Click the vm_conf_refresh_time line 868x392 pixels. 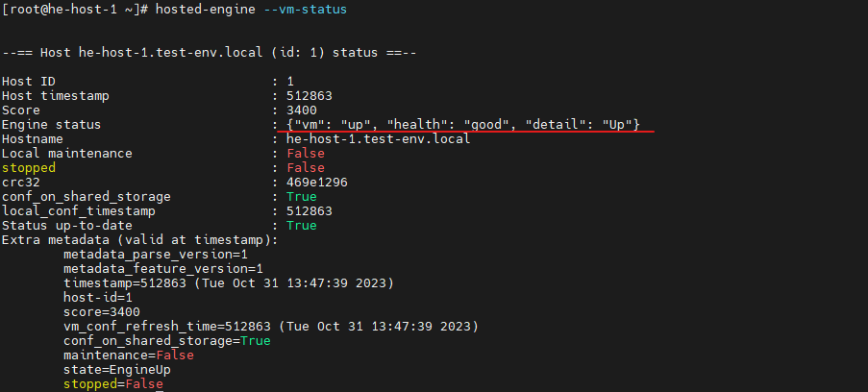271,327
